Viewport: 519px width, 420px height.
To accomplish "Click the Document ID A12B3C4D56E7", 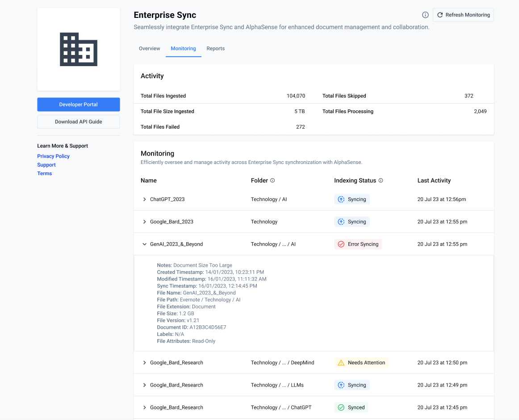I will click(191, 327).
